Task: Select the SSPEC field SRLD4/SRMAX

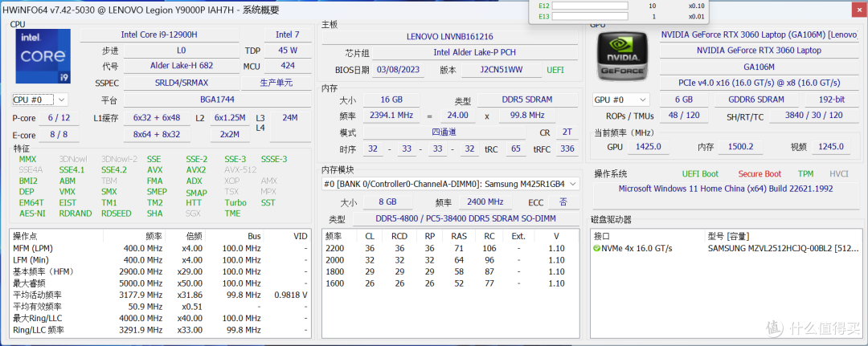Action: 181,83
